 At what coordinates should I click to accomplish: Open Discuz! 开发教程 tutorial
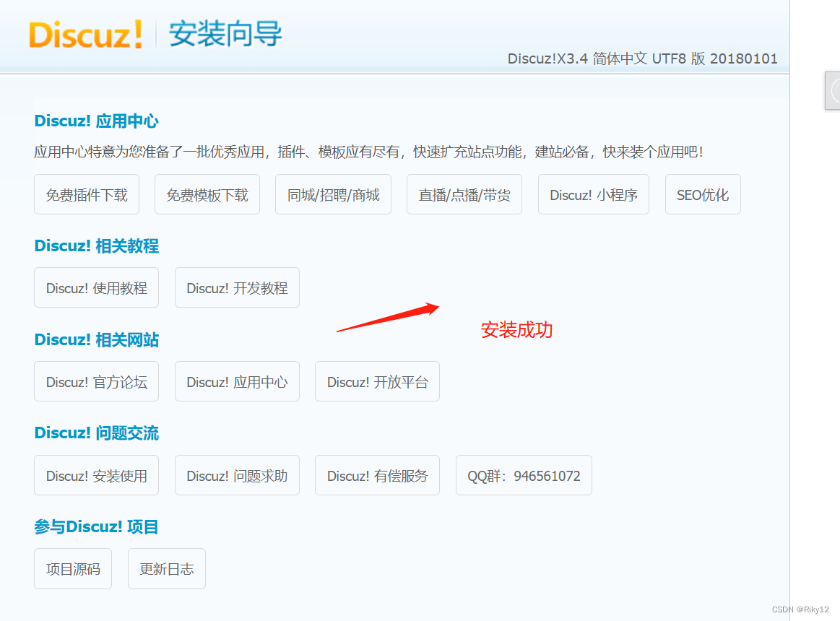237,287
